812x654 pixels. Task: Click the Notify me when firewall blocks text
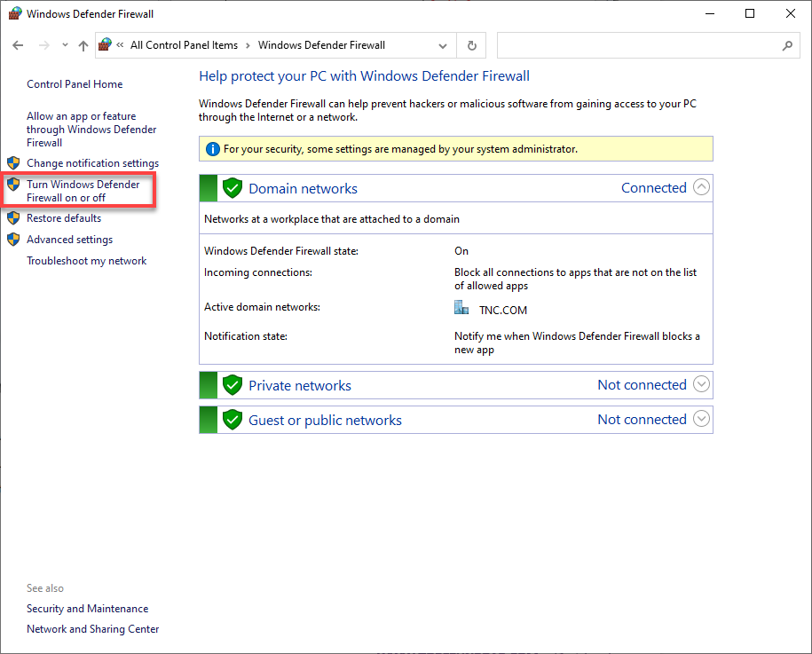[x=577, y=343]
